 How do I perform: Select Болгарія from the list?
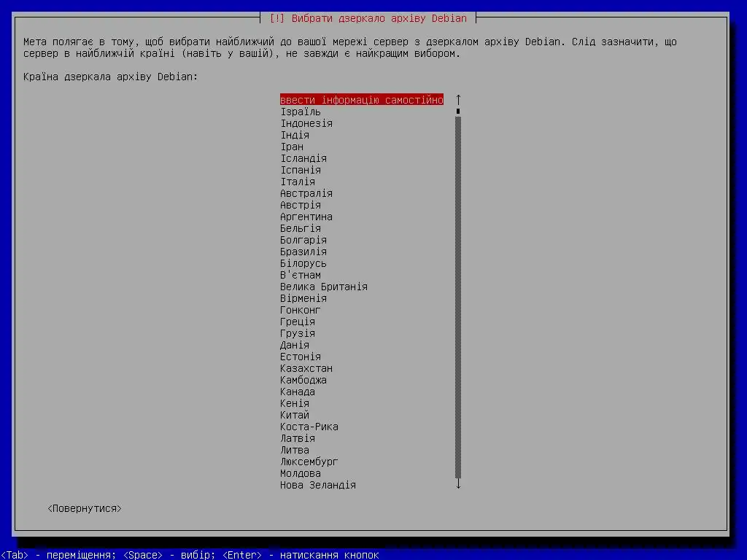[303, 239]
